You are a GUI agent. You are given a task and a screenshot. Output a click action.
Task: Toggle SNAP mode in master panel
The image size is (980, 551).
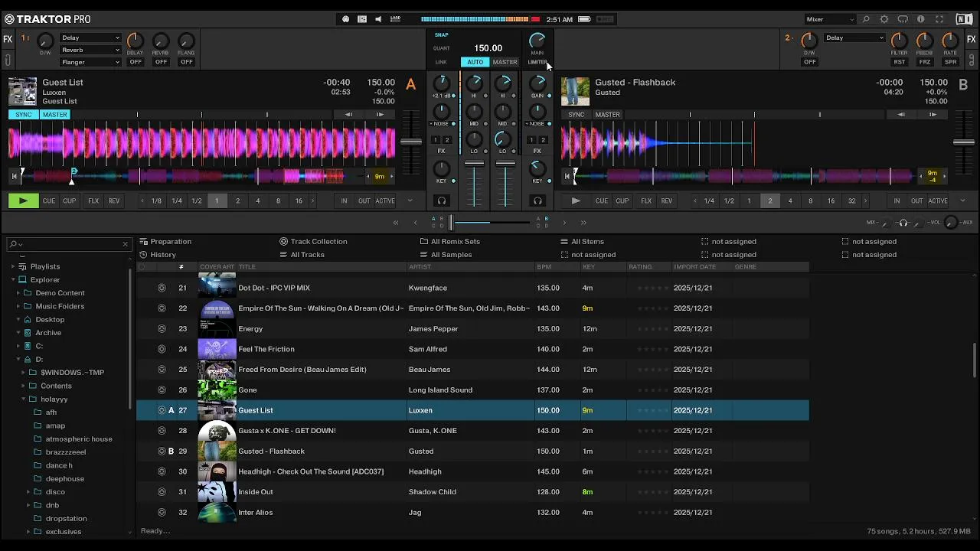(442, 34)
